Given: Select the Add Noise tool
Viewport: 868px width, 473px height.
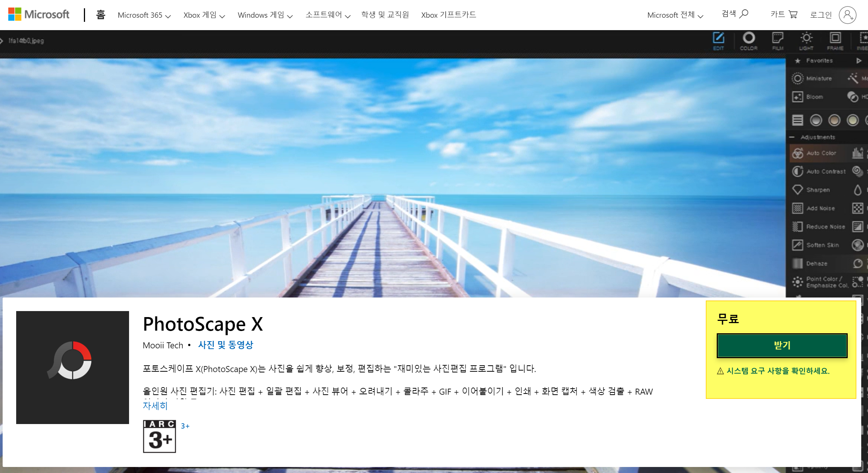Looking at the screenshot, I should 813,208.
